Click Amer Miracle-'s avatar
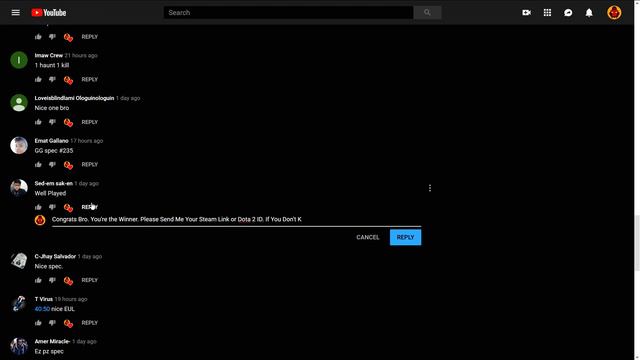This screenshot has width=640, height=360. (x=19, y=346)
